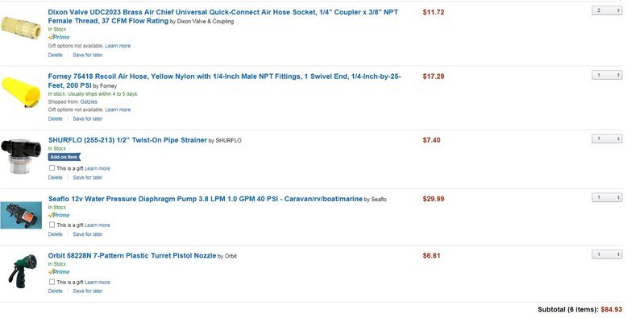Click the Gatzies seller link
The image size is (644, 318).
click(x=89, y=101)
